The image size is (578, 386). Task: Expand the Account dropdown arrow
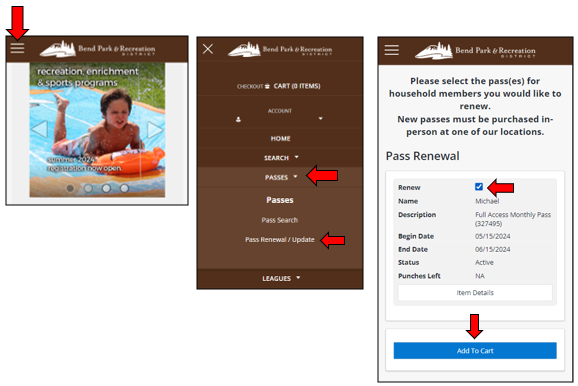[320, 118]
